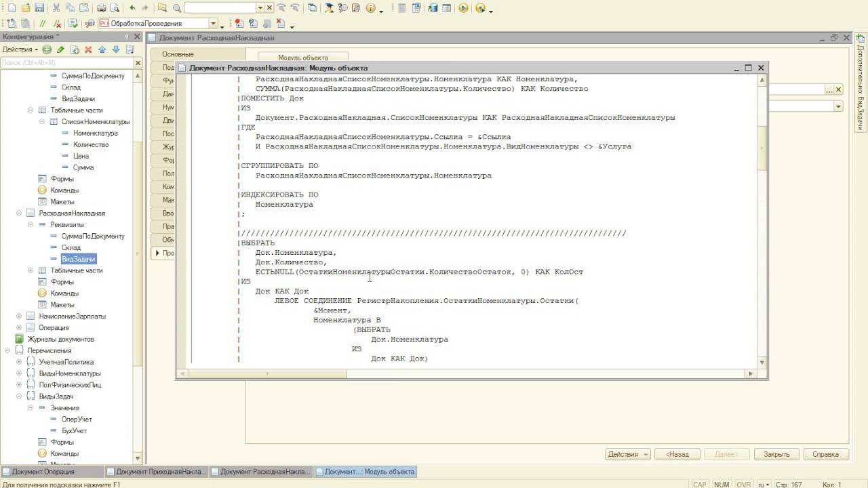
Task: Click the Print icon
Action: [x=101, y=8]
